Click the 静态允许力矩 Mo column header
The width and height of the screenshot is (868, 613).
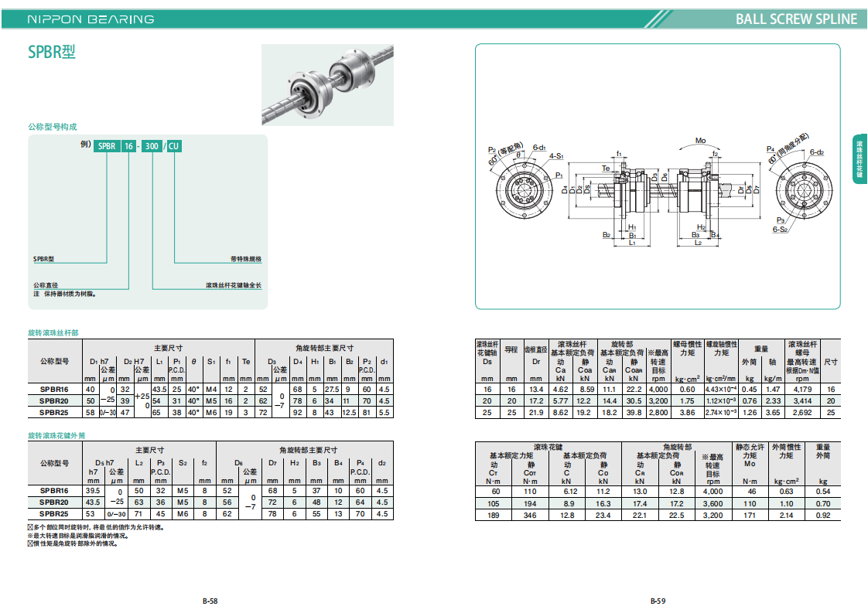(x=750, y=455)
